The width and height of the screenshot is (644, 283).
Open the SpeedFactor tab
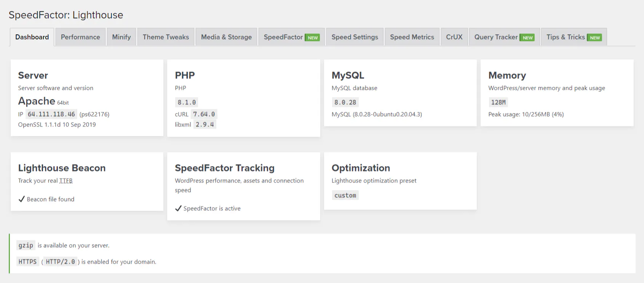(x=291, y=37)
